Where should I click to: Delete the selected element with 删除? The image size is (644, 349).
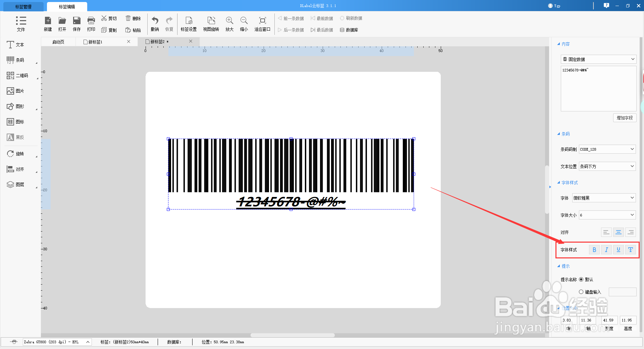(133, 18)
